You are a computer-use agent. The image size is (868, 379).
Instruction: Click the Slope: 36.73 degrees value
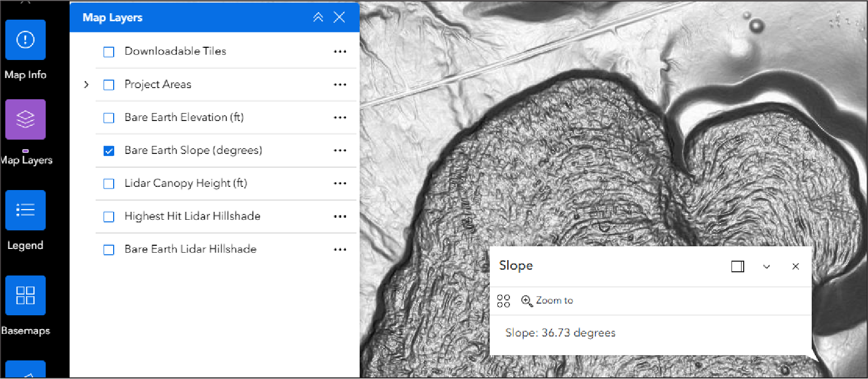pos(560,333)
